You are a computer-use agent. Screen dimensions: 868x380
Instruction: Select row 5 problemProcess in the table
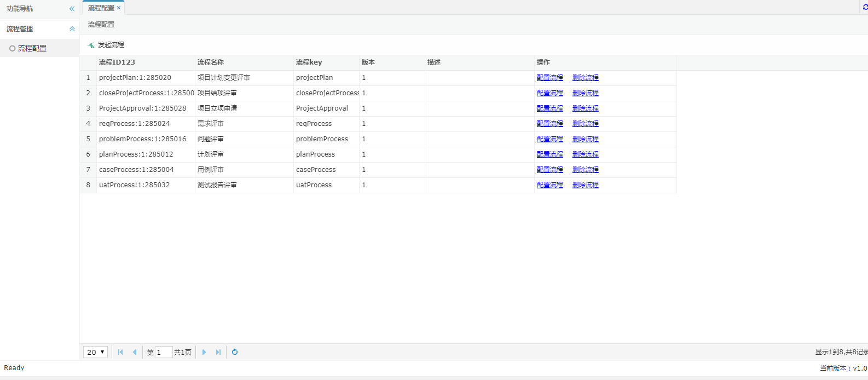click(142, 139)
